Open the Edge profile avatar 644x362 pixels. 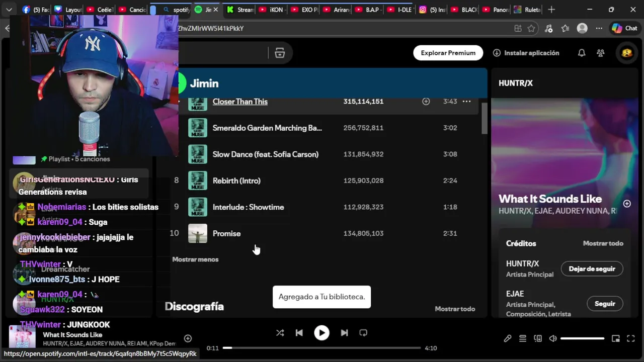(x=582, y=29)
